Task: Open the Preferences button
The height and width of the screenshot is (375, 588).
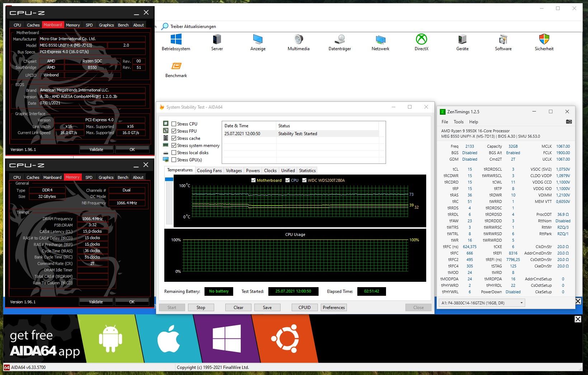Action: 334,307
